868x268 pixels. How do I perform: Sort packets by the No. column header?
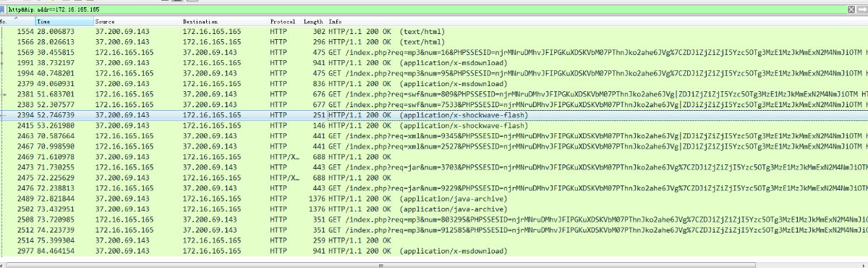click(x=17, y=22)
